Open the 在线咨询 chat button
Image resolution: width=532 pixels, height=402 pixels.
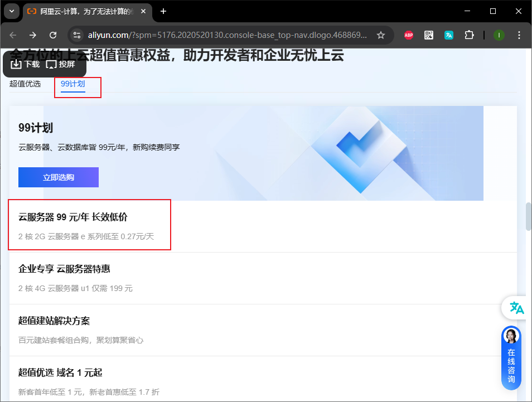tap(511, 365)
